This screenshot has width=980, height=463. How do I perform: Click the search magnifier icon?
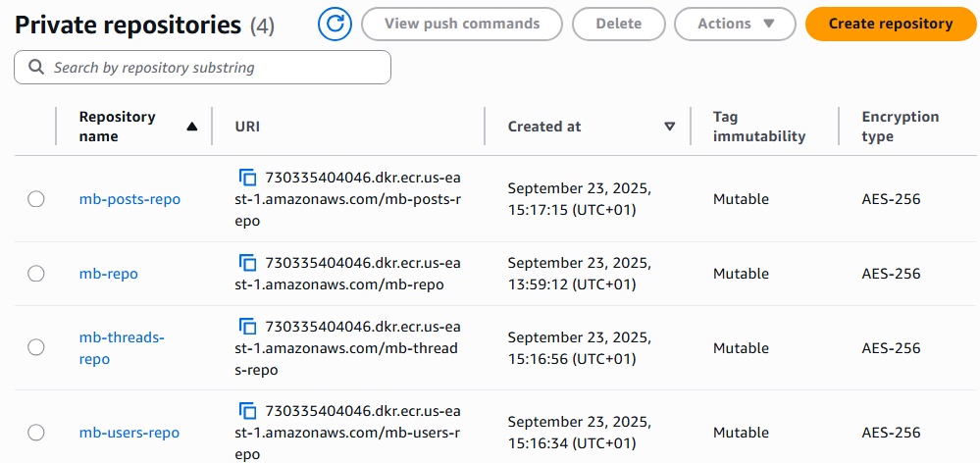click(x=36, y=68)
